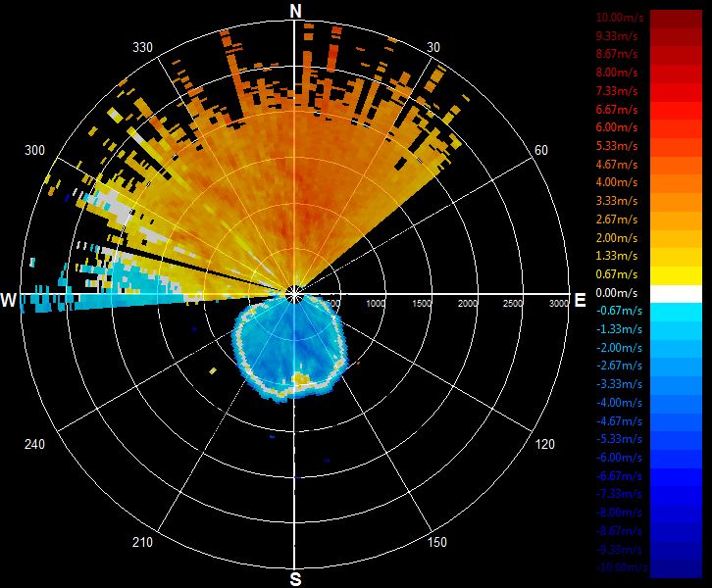Click the 0.67m/s legend label
Image resolution: width=712 pixels, height=588 pixels.
click(617, 274)
